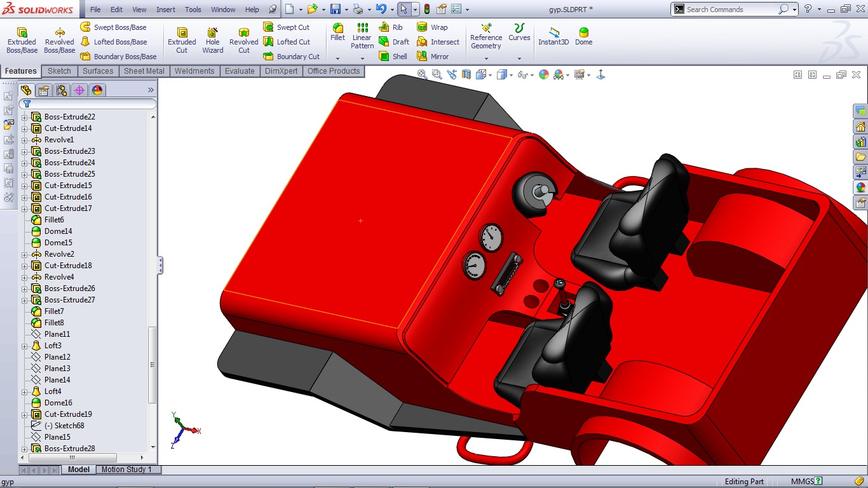The image size is (868, 488).
Task: Open the DimXpertManager tab
Action: (79, 90)
